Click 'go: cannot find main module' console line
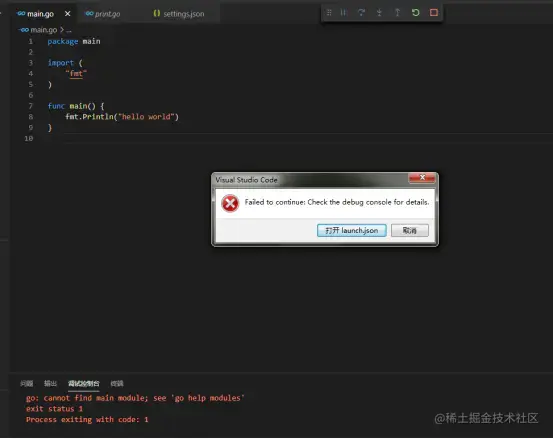This screenshot has height=439, width=553. [135, 398]
